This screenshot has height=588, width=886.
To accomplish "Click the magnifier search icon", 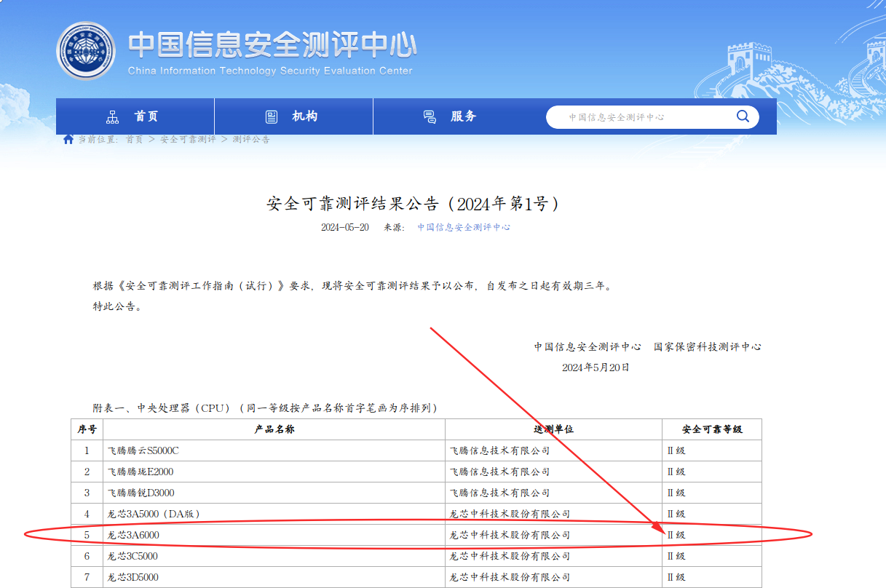I will click(x=743, y=116).
